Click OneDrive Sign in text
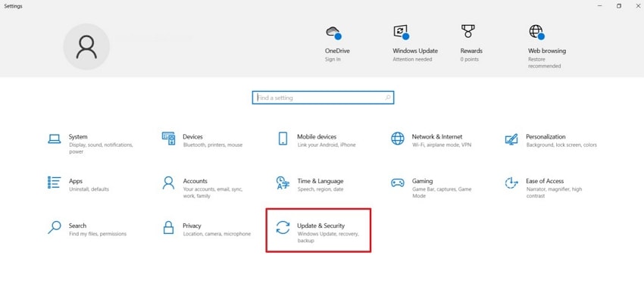 333,60
